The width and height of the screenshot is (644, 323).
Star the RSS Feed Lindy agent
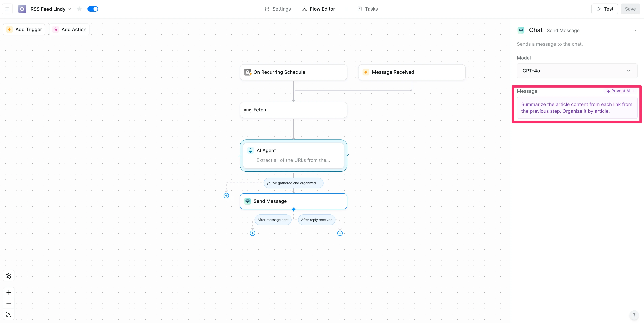79,9
